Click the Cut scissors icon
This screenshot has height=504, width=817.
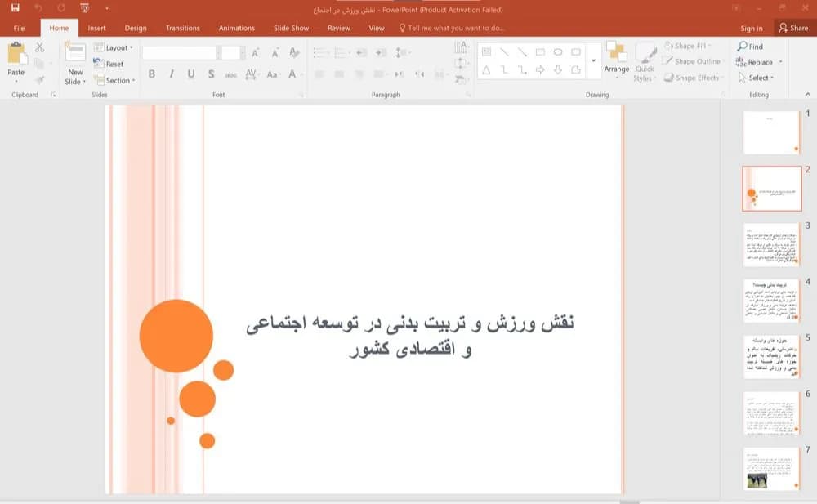39,47
